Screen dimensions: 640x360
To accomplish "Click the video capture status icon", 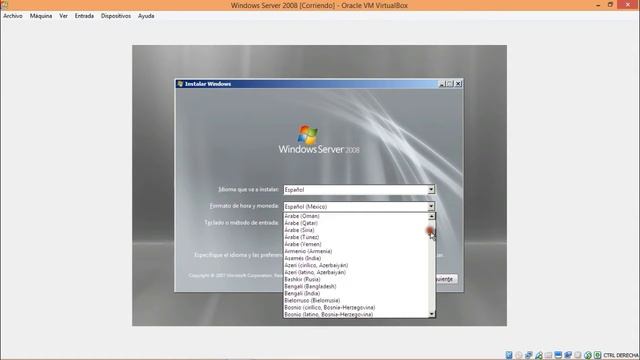I will pyautogui.click(x=568, y=355).
